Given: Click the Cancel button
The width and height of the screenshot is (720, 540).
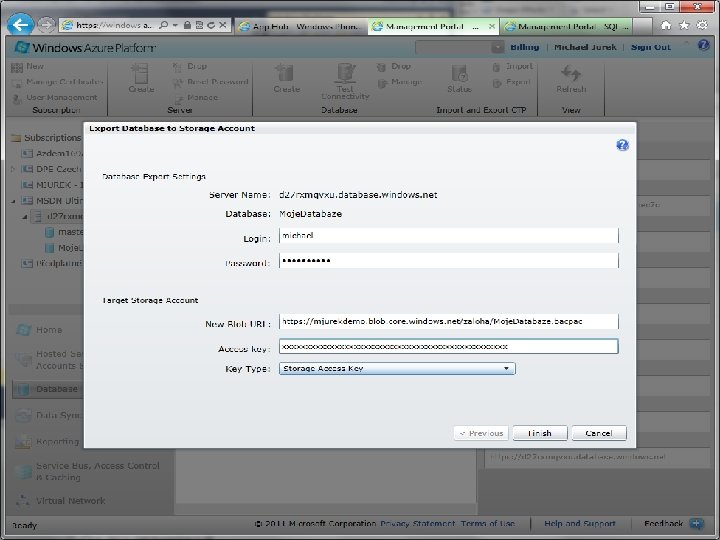Looking at the screenshot, I should click(599, 433).
